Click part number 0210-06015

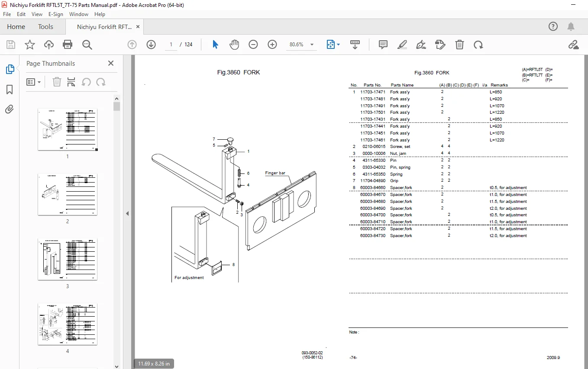pyautogui.click(x=374, y=147)
